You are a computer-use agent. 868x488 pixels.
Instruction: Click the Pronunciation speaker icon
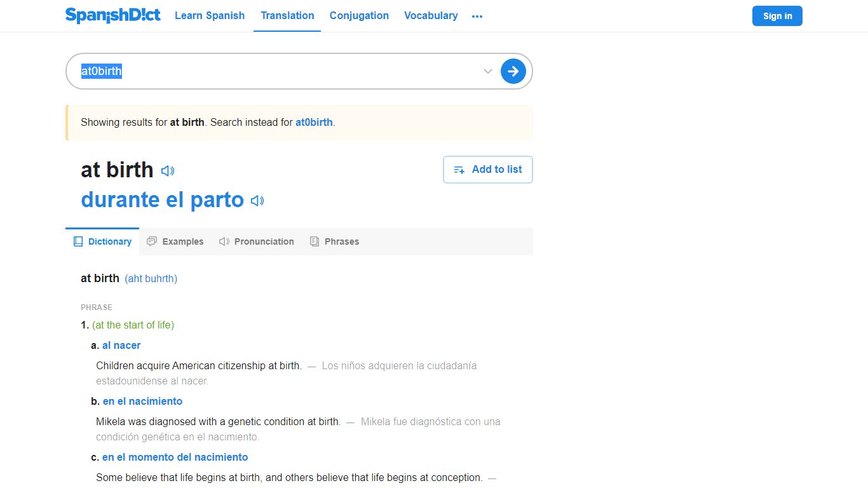pyautogui.click(x=224, y=241)
